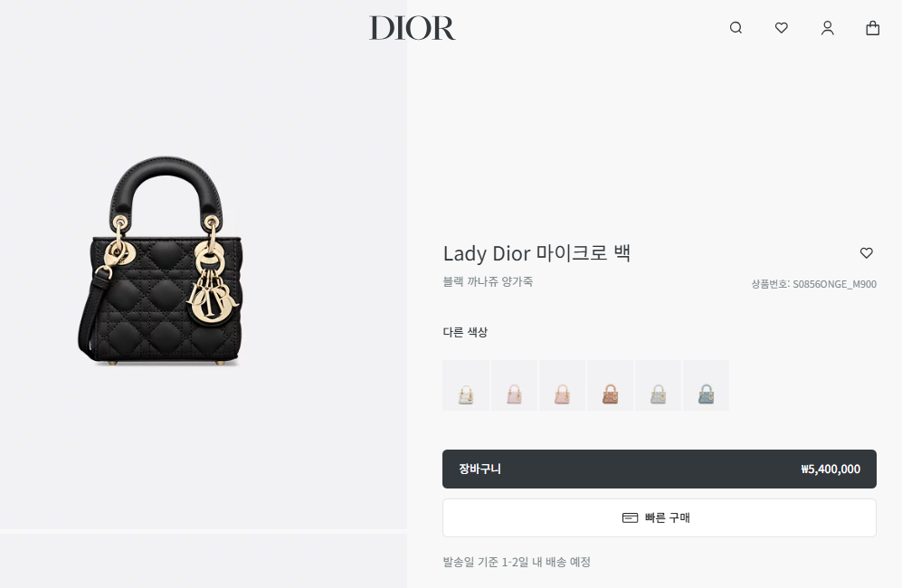
Task: Open the wishlist heart in header
Action: tap(781, 28)
